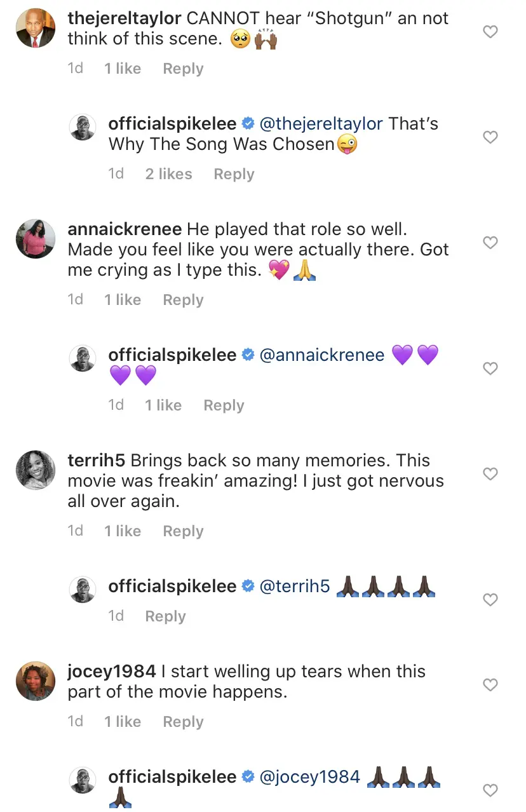Like officialspikelee's reply about the chosen song
The height and width of the screenshot is (812, 526).
pos(490,137)
